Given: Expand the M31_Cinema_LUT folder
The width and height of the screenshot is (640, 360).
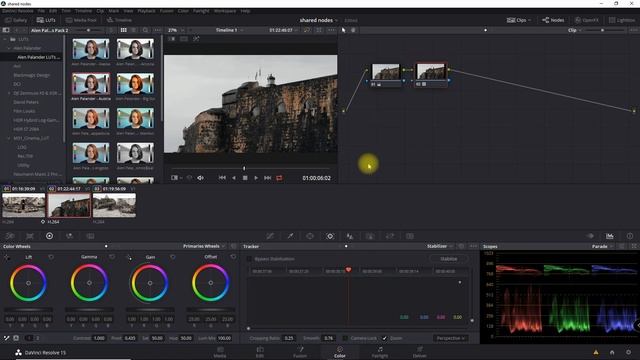Looking at the screenshot, I should [x=9, y=138].
